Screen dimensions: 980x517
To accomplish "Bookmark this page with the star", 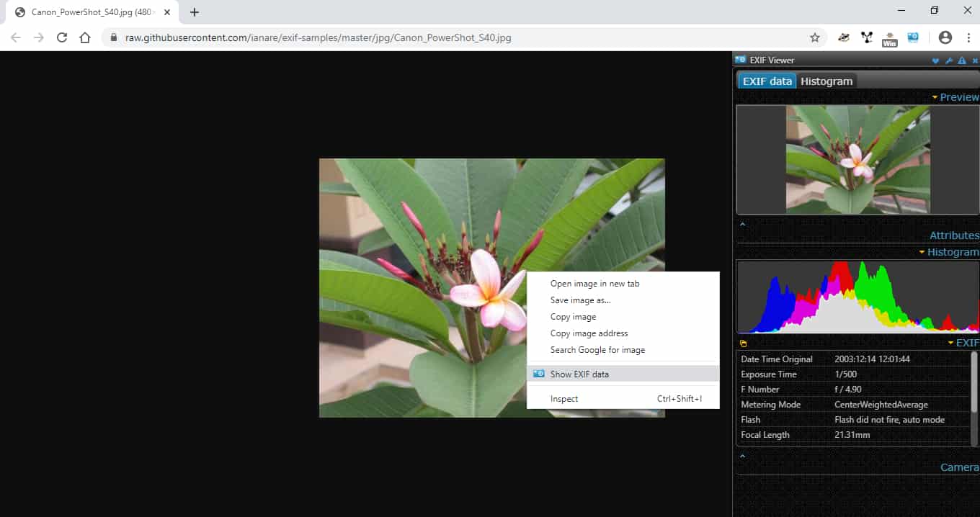I will 815,37.
